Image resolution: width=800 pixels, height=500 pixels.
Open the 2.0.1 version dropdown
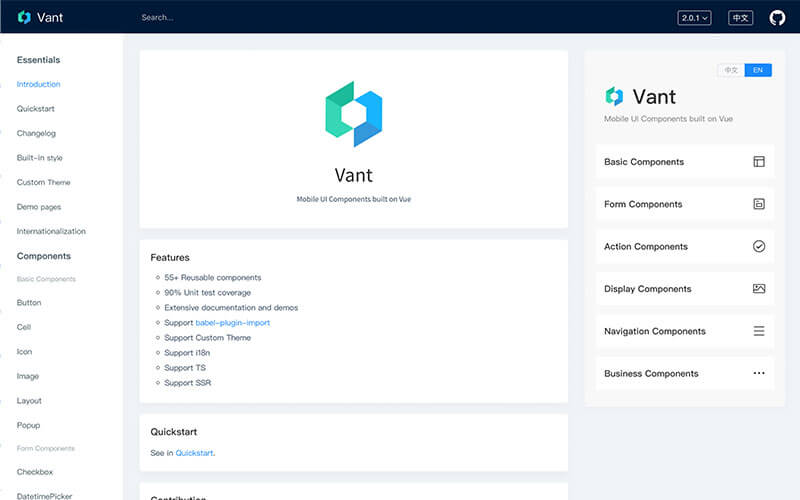tap(694, 18)
